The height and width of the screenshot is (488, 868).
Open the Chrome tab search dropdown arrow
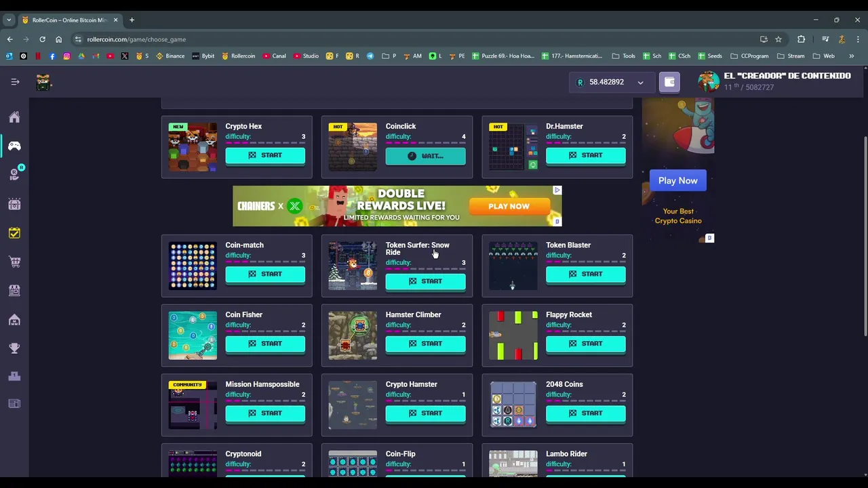9,20
